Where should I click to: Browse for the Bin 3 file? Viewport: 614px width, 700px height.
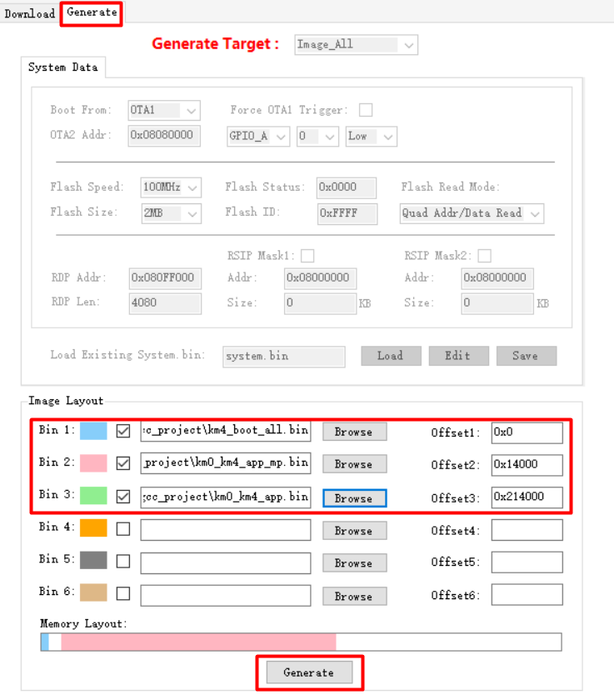point(355,498)
